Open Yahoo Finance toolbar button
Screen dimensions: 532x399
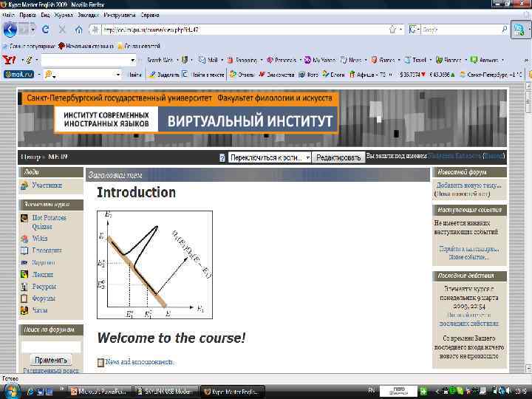click(449, 60)
